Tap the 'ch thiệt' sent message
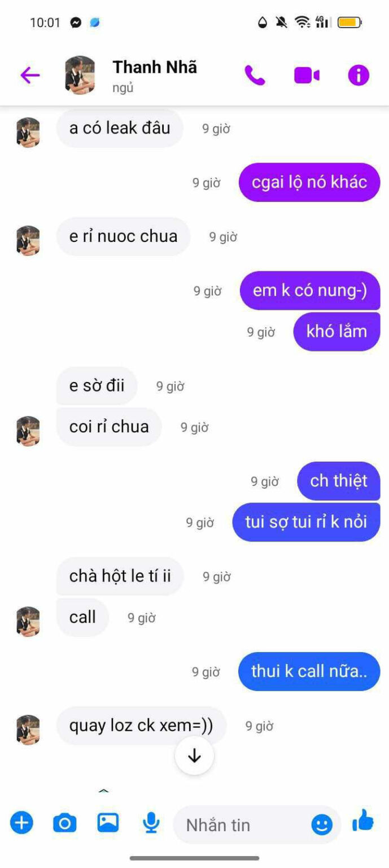Image resolution: width=389 pixels, height=868 pixels. point(339,481)
